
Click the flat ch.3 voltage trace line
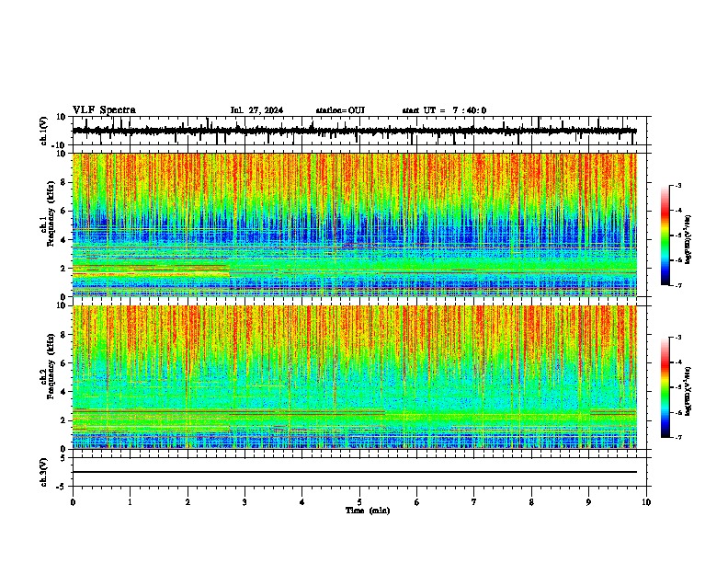point(355,472)
